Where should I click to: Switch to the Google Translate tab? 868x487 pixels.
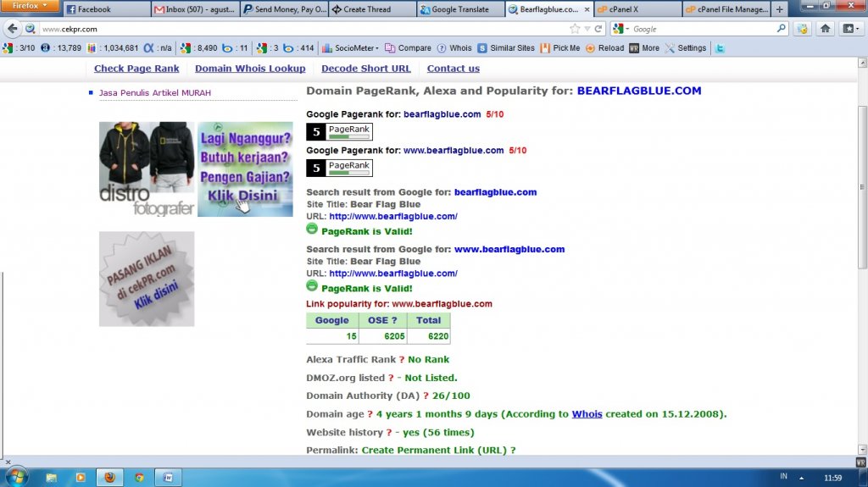pos(461,9)
